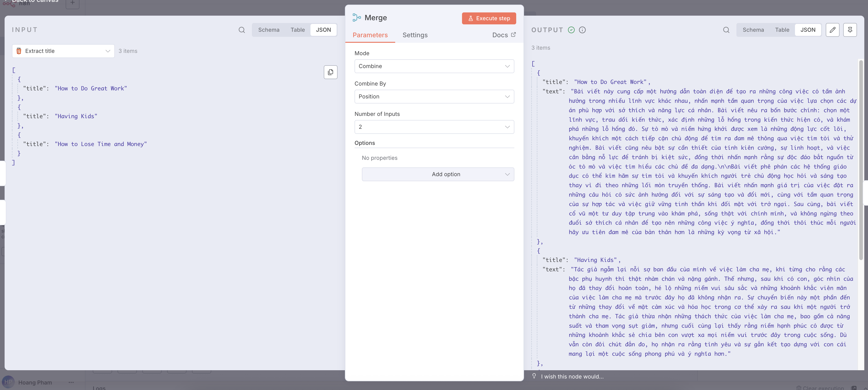Open the Mode dropdown set to Combine

point(434,66)
